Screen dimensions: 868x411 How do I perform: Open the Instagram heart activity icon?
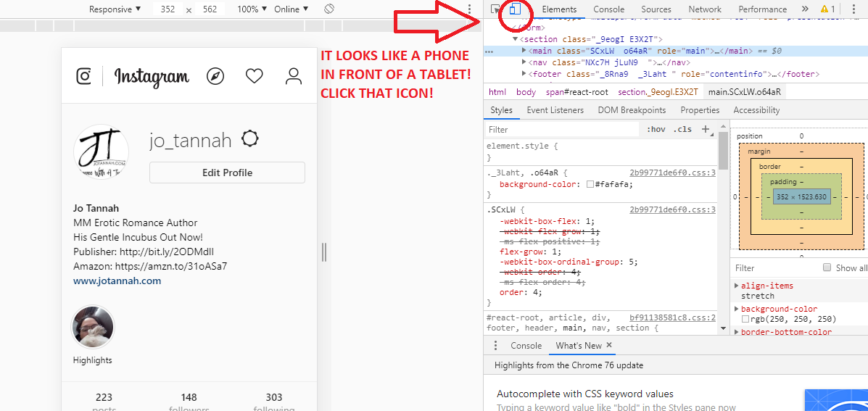254,76
